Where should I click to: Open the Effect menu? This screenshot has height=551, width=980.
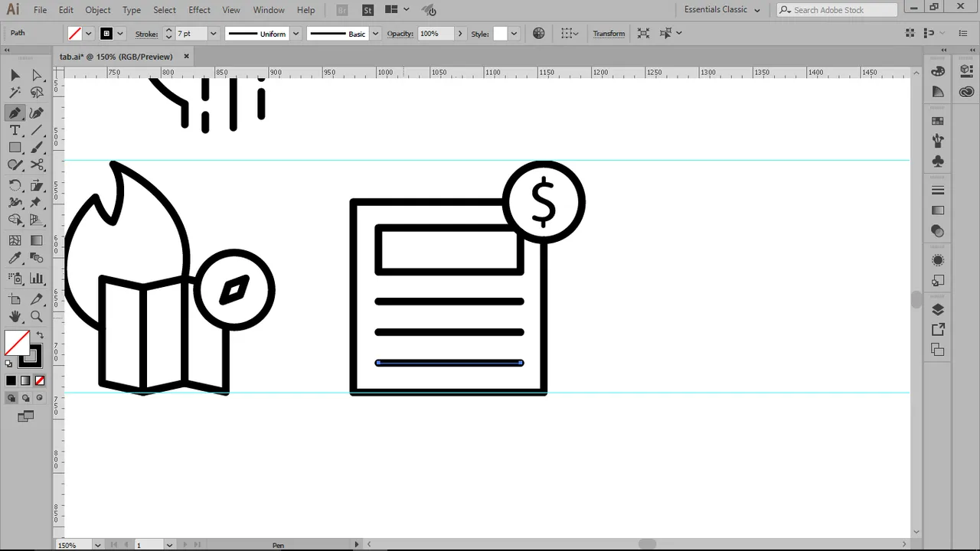pos(199,10)
